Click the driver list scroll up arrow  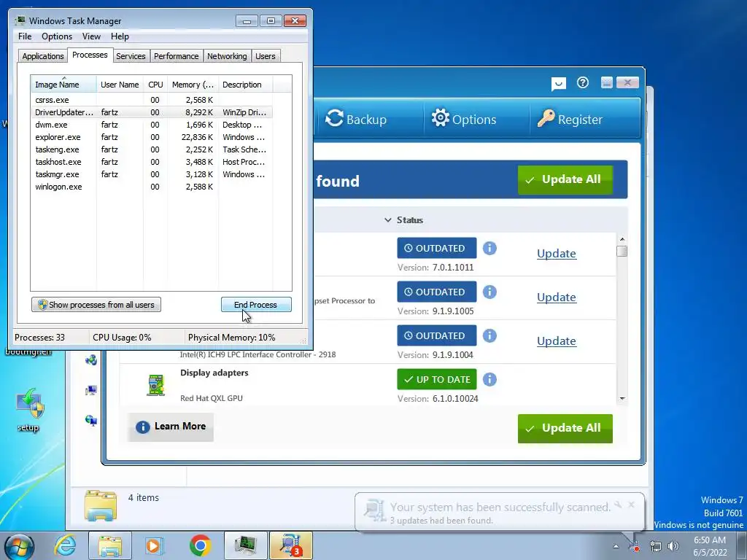[622, 239]
